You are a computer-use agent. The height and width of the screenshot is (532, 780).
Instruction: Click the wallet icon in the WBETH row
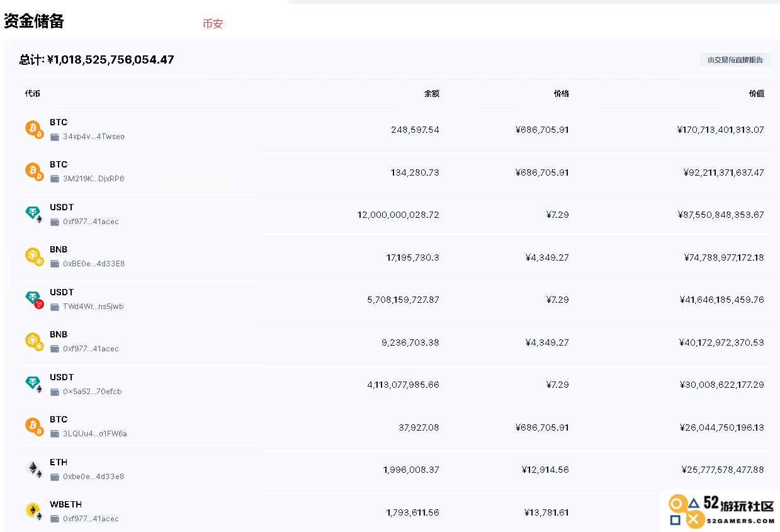pos(55,519)
